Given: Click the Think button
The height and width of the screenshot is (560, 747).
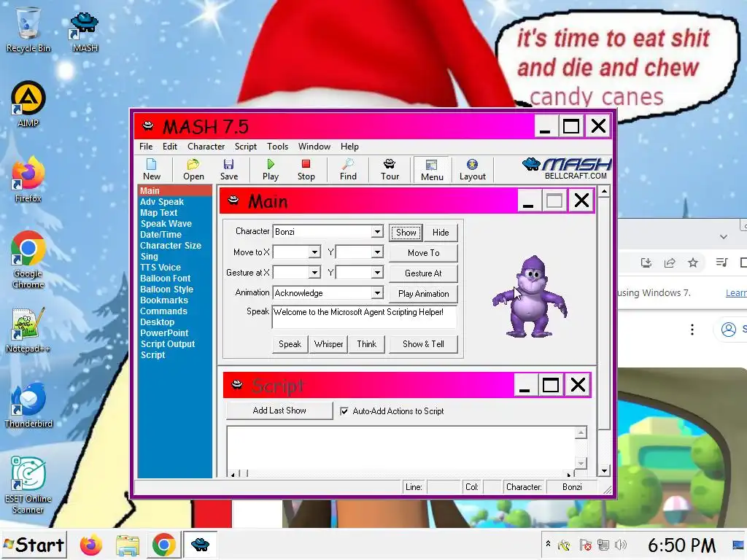Looking at the screenshot, I should [x=366, y=344].
